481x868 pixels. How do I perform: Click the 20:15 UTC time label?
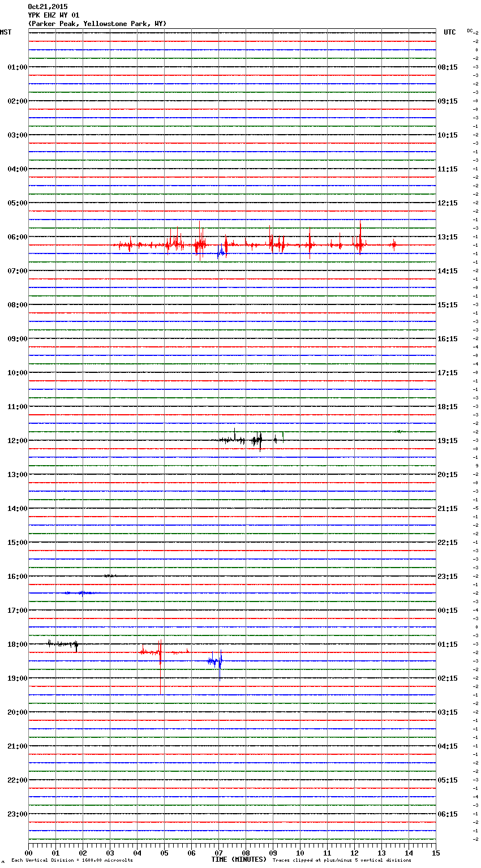click(x=448, y=475)
